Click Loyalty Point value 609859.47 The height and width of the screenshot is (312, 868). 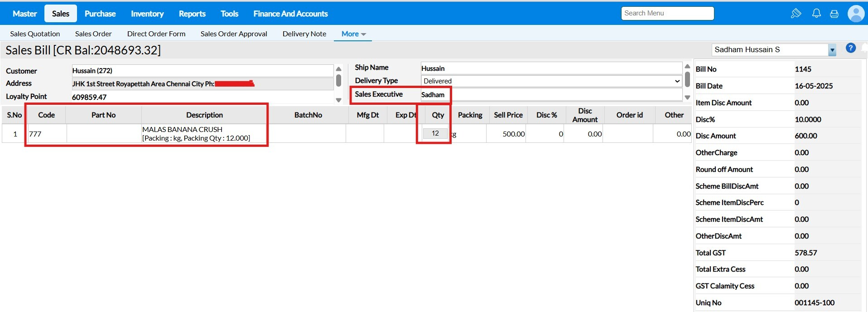pos(89,97)
